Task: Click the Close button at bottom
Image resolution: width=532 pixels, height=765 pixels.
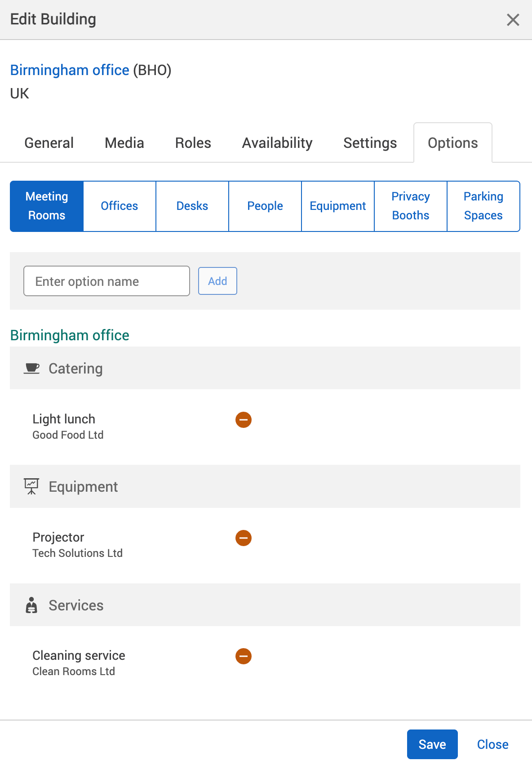Action: (492, 744)
